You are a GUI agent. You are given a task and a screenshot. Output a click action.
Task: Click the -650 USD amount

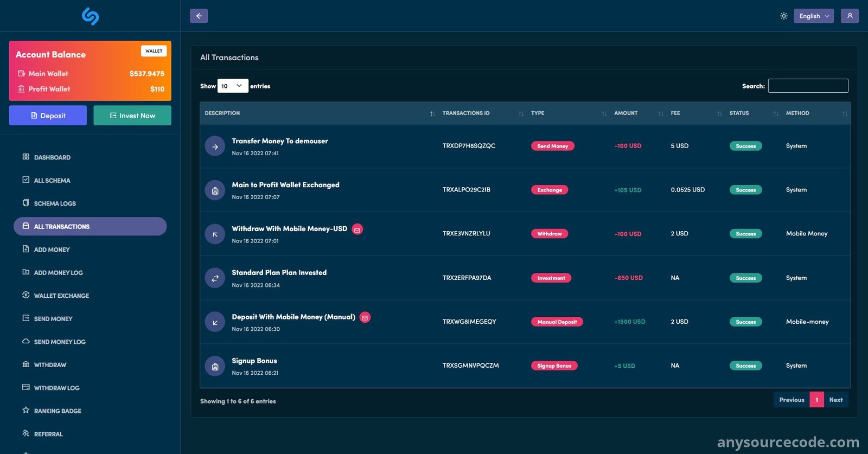tap(628, 278)
